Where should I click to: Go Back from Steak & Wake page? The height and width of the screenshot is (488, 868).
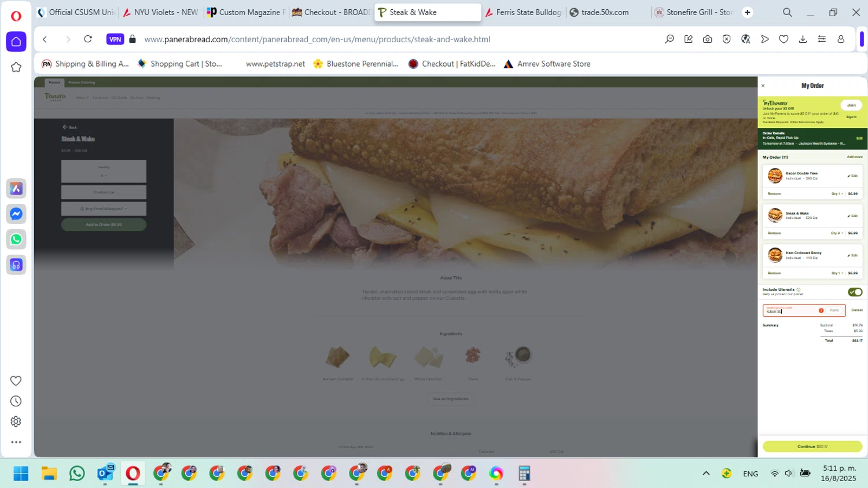[69, 127]
